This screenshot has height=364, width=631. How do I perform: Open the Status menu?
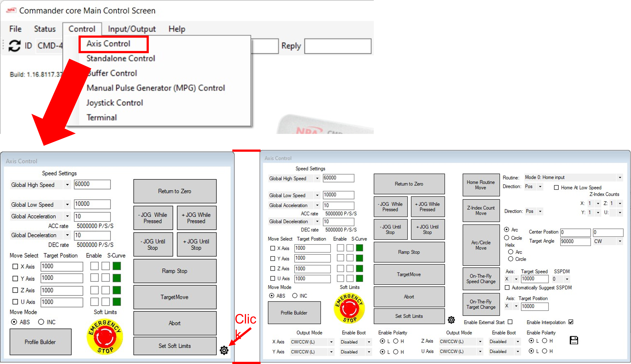(x=45, y=29)
